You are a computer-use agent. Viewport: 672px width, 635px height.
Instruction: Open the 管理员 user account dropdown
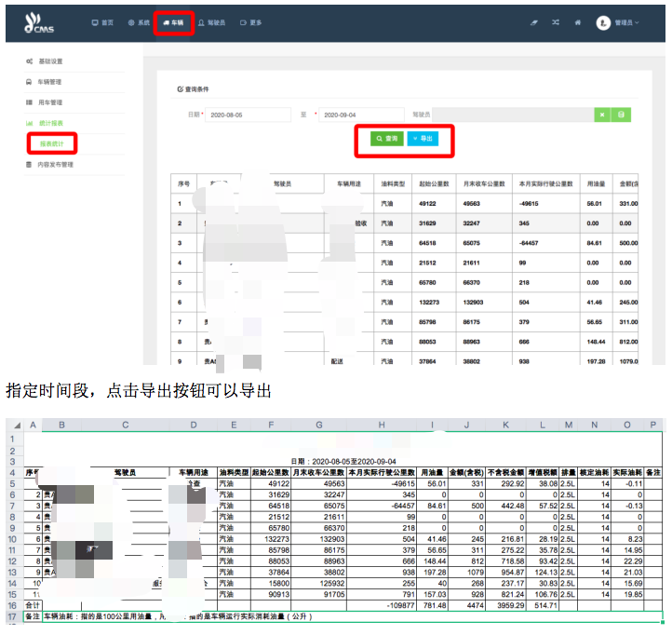pyautogui.click(x=619, y=22)
